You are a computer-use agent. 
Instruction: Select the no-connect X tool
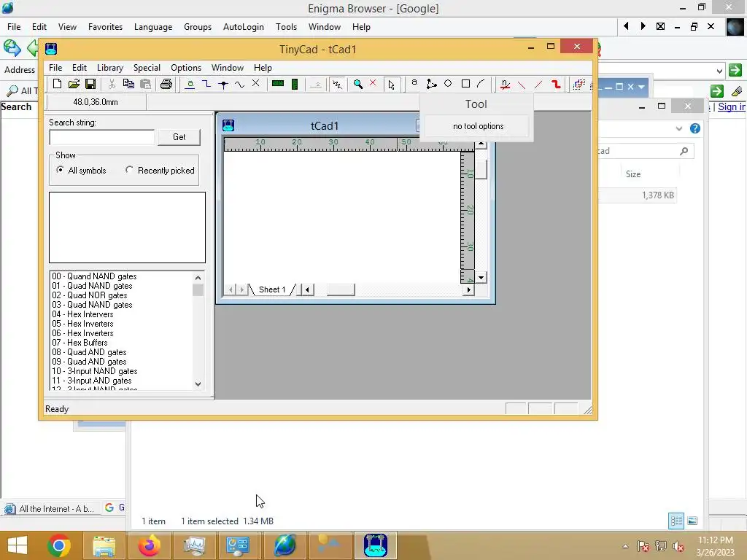[x=256, y=85]
